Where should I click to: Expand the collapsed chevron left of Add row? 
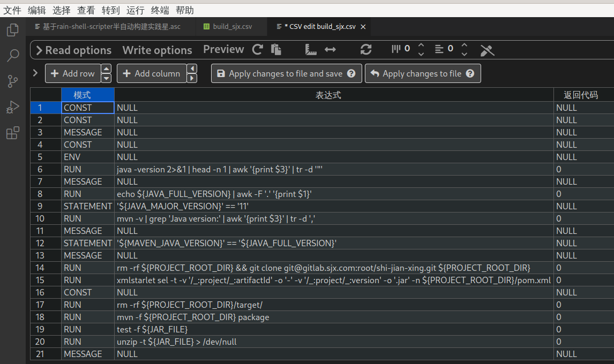coord(35,73)
